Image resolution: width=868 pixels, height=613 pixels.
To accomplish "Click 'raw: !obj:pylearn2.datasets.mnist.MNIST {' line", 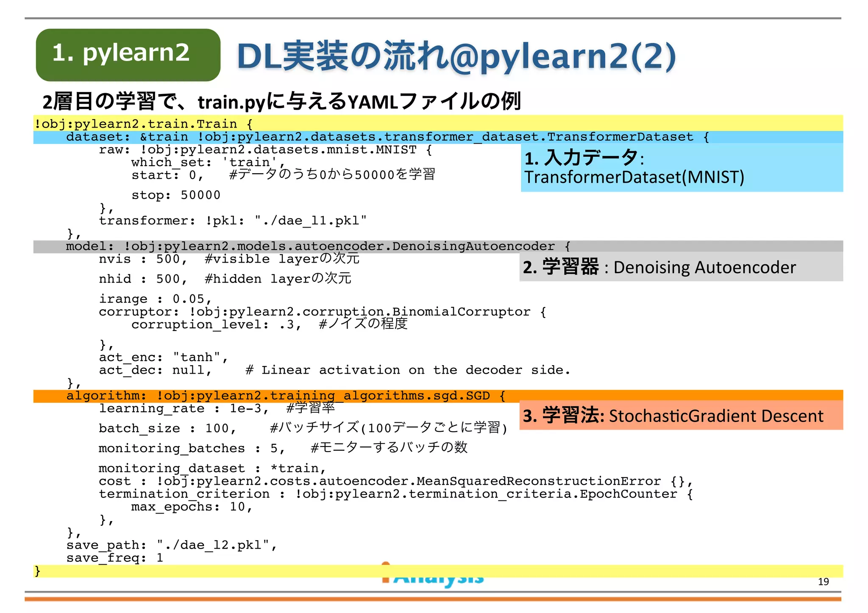I will point(266,150).
